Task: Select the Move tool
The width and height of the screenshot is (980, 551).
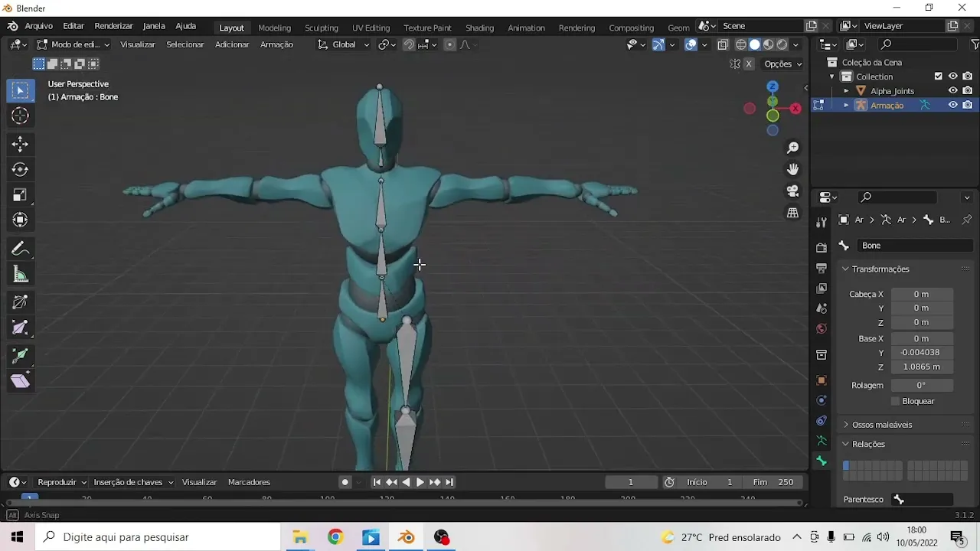Action: (20, 144)
